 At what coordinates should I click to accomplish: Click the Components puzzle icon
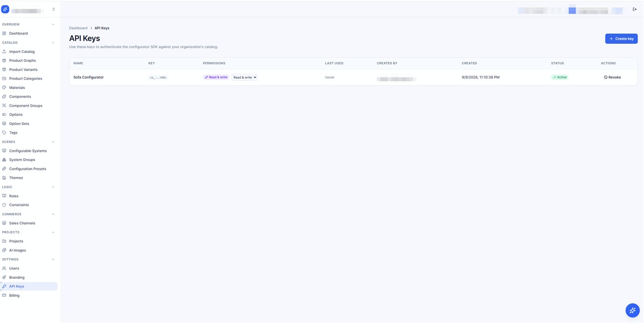tap(4, 97)
